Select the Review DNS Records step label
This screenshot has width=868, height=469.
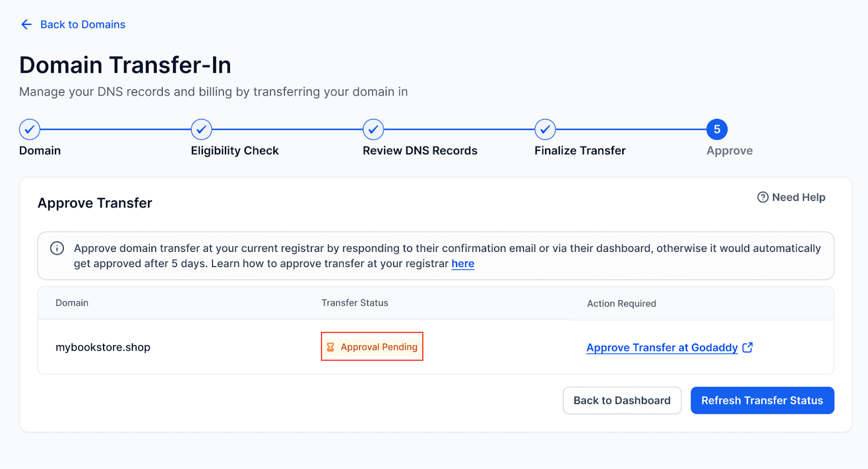tap(420, 150)
